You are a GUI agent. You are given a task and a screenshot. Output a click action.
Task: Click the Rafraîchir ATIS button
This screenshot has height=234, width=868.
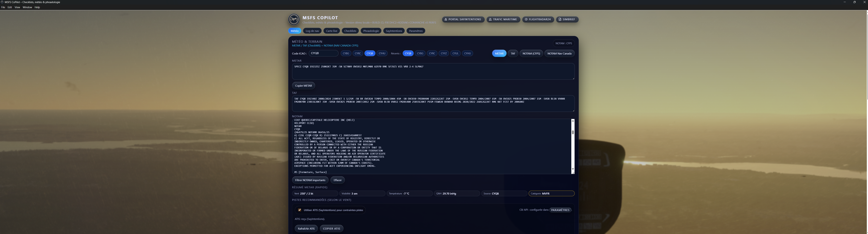[306, 229]
